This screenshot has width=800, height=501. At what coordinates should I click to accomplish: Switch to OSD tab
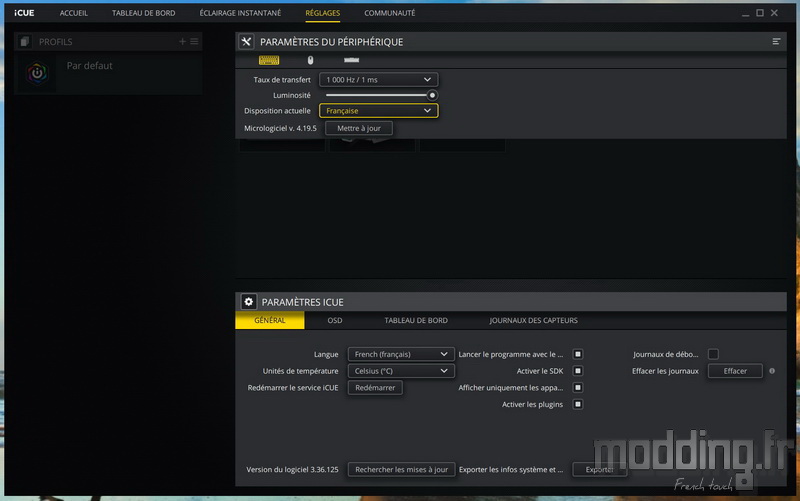point(335,320)
